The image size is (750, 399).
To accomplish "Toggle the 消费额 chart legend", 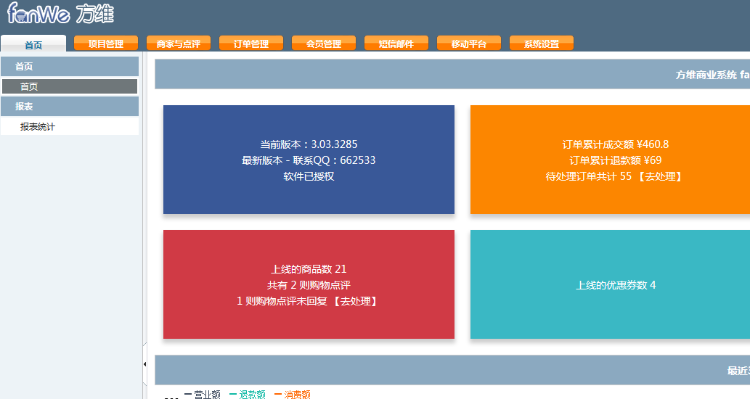I will coord(292,395).
